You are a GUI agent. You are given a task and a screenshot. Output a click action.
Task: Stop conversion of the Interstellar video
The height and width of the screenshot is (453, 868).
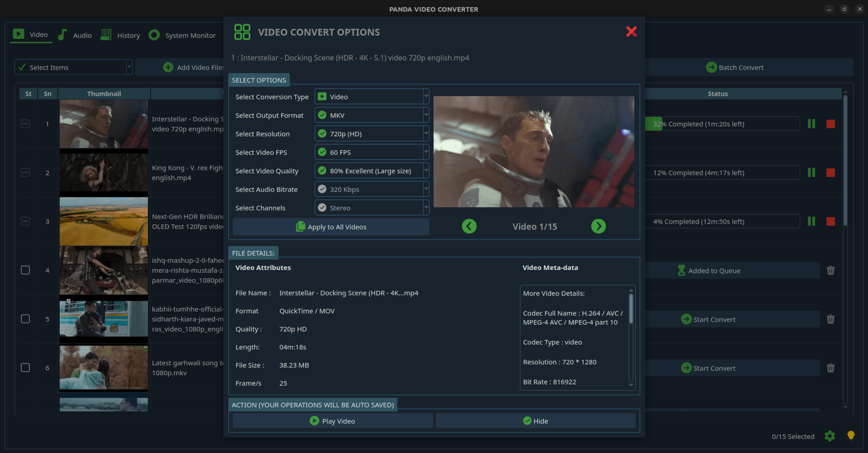pos(830,124)
